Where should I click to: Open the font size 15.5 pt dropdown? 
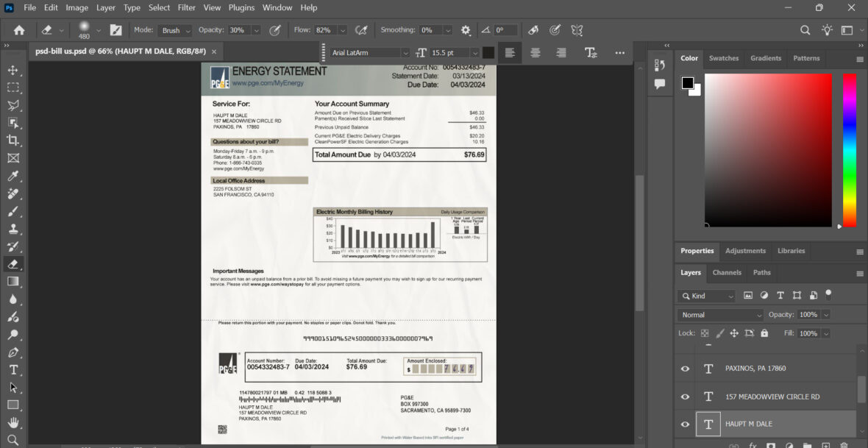[x=475, y=53]
